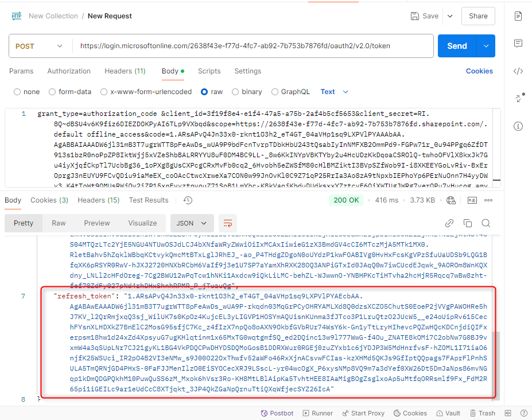Image resolution: width=532 pixels, height=420 pixels.
Task: Switch response view to Preview
Action: click(96, 223)
